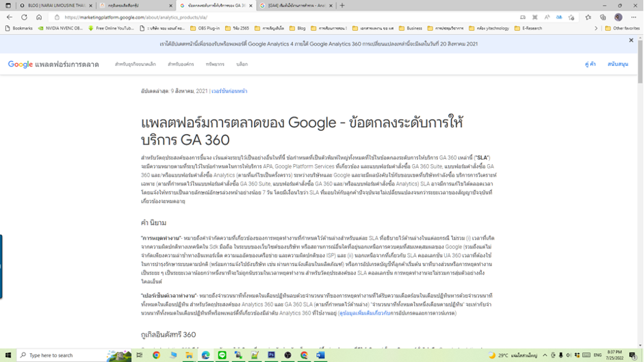Open Microsoft Word from the taskbar
The width and height of the screenshot is (644, 362).
320,355
